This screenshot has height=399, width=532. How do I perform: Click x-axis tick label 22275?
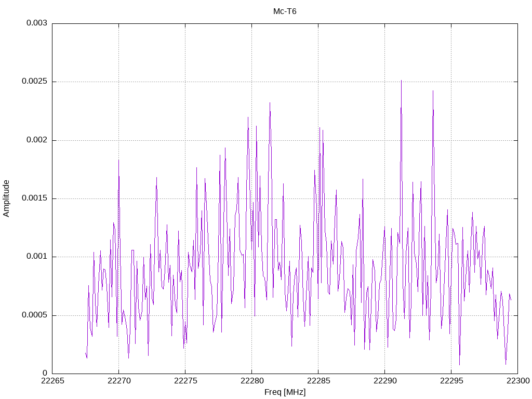click(185, 381)
